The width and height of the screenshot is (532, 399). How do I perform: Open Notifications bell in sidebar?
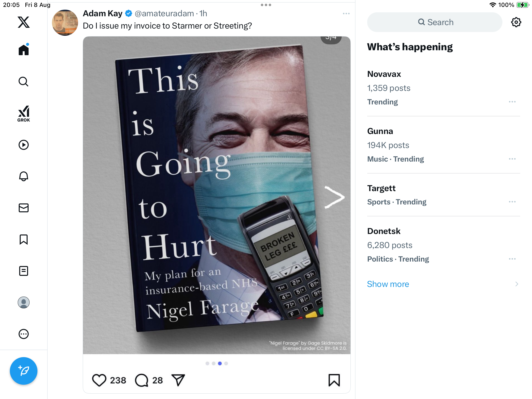(x=24, y=176)
